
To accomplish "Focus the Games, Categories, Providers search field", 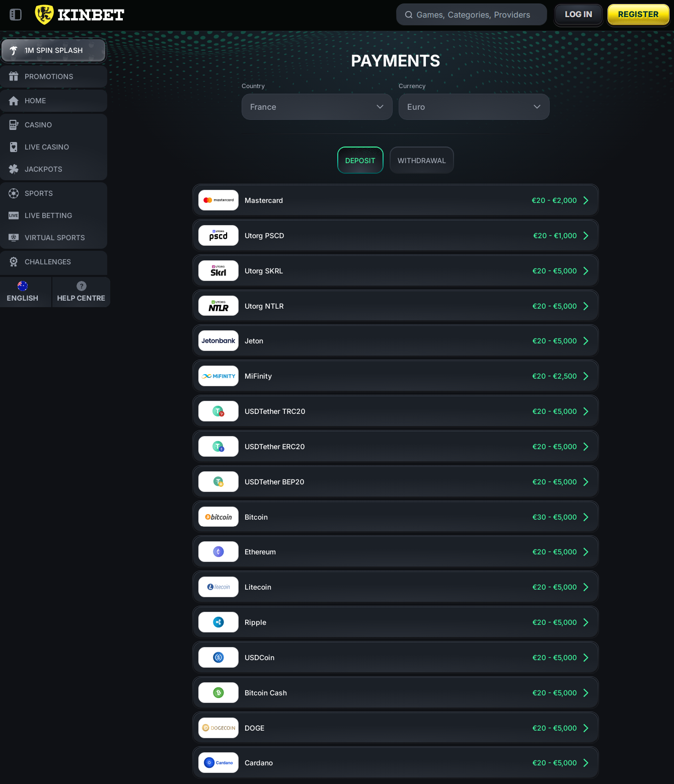I will [472, 15].
